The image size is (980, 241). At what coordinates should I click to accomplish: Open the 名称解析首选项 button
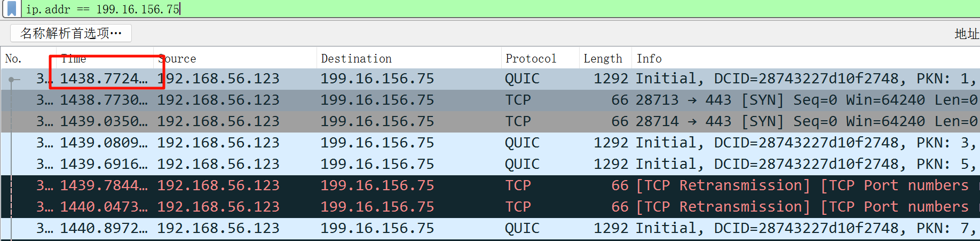pos(71,33)
